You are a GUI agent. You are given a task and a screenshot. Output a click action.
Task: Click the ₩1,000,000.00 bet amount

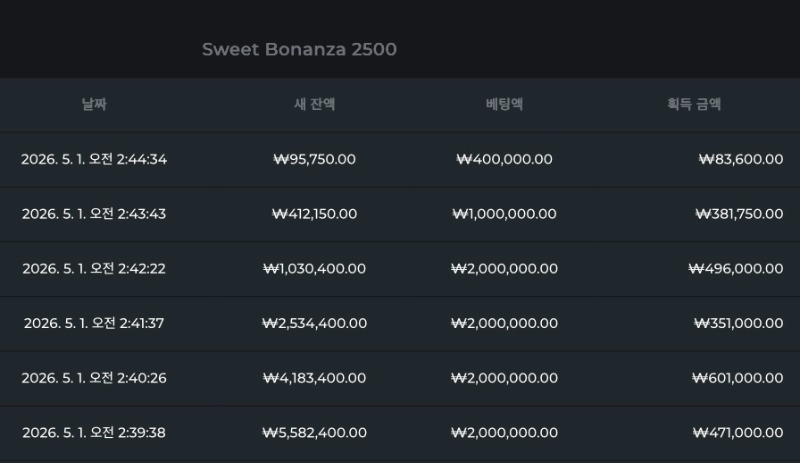504,214
